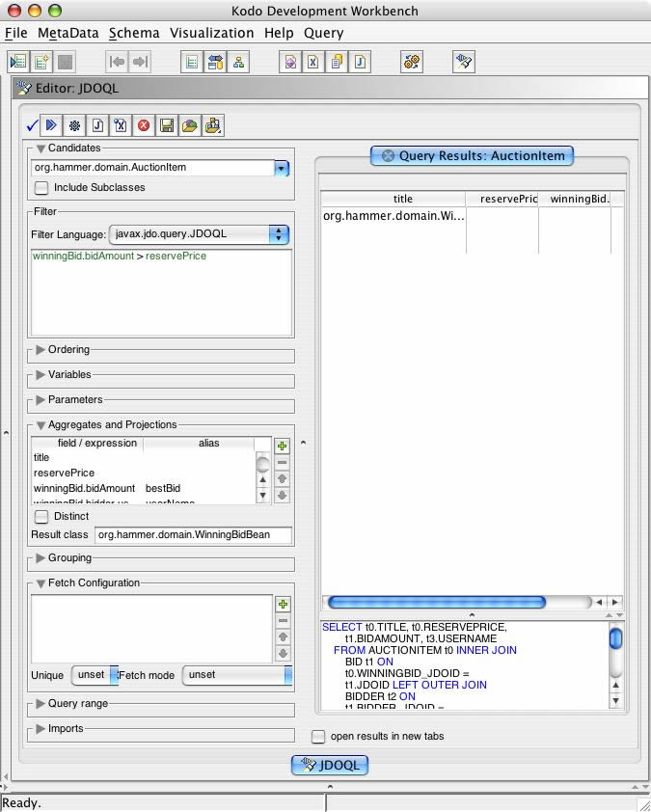Click the red stop icon in editor toolbar
Image resolution: width=651 pixels, height=812 pixels.
[144, 125]
